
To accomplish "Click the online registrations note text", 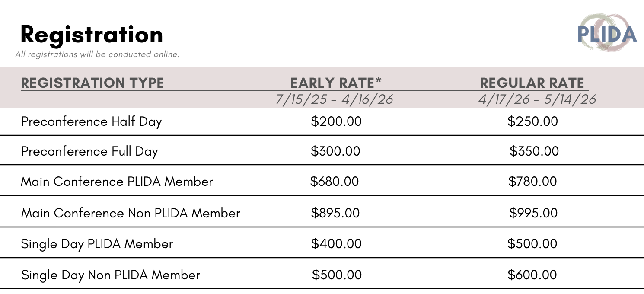I will pos(97,54).
